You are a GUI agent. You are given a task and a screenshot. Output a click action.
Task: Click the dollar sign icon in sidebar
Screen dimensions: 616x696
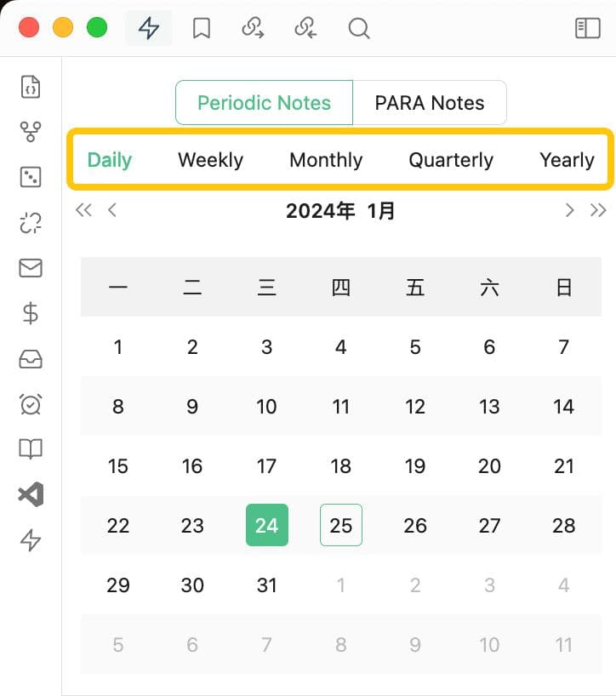click(x=31, y=313)
